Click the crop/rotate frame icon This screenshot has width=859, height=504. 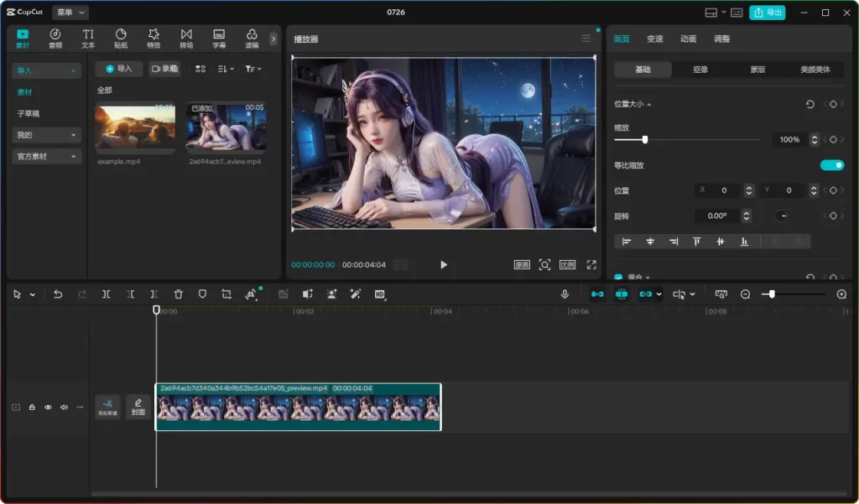click(x=226, y=294)
